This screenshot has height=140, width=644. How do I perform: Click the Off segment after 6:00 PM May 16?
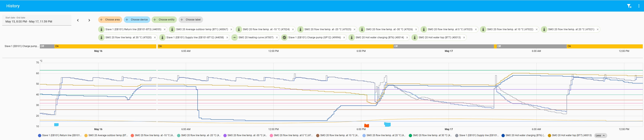[x=444, y=46]
